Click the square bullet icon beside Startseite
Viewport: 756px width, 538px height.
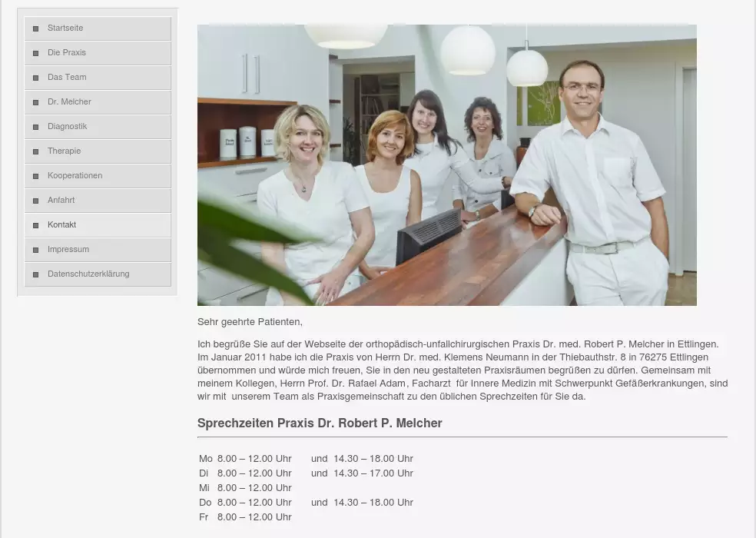(36, 28)
